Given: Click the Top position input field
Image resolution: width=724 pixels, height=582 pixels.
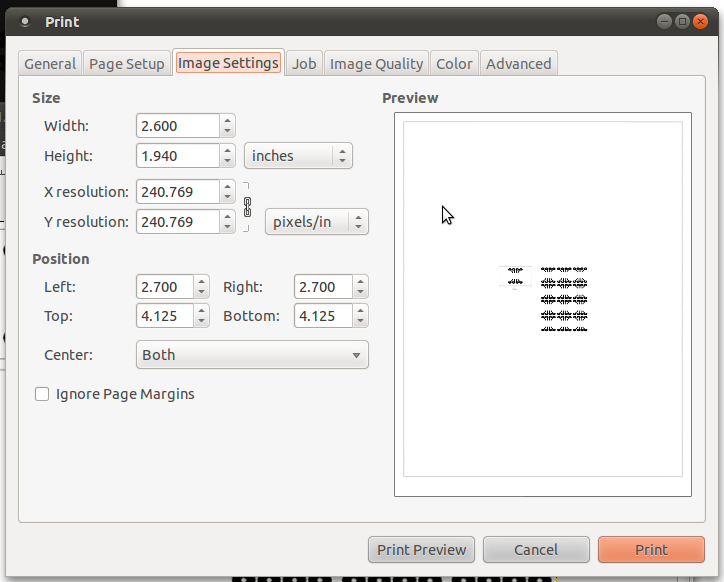Looking at the screenshot, I should coord(165,316).
